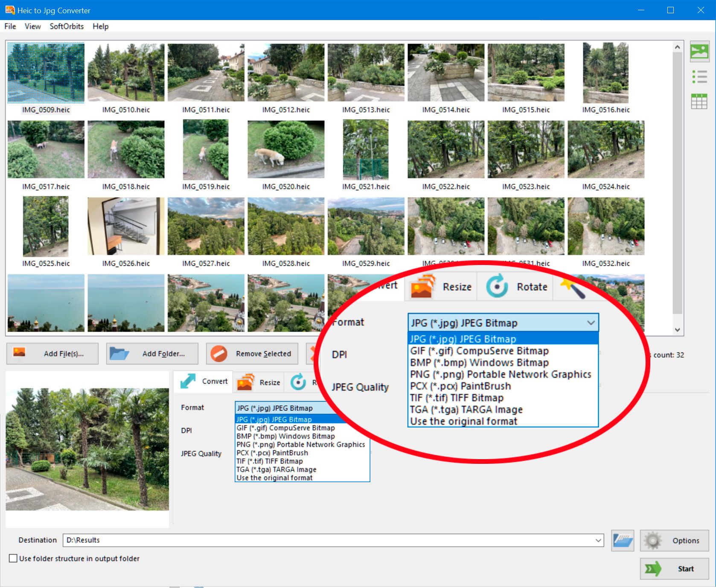Image resolution: width=716 pixels, height=588 pixels.
Task: Select PNG Portable Network Graphics from format list
Action: click(501, 374)
